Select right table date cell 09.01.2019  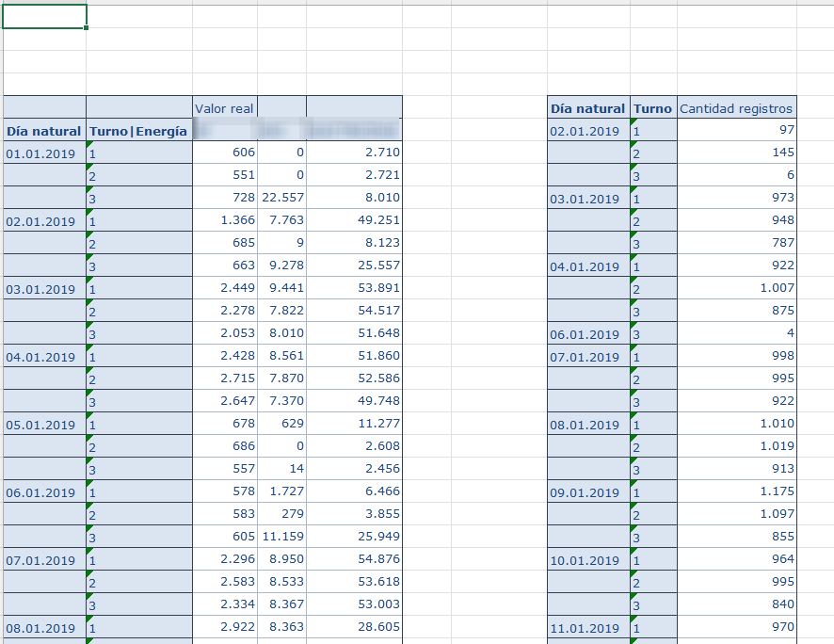pos(589,491)
